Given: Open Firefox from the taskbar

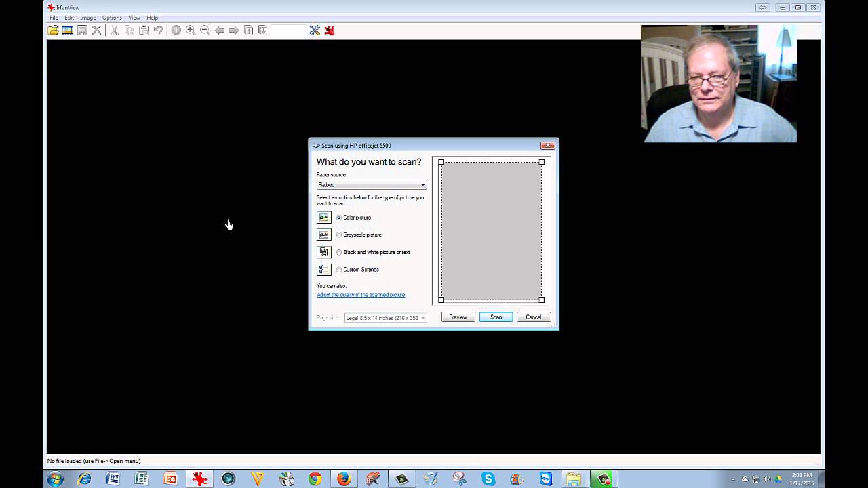Looking at the screenshot, I should pyautogui.click(x=344, y=479).
